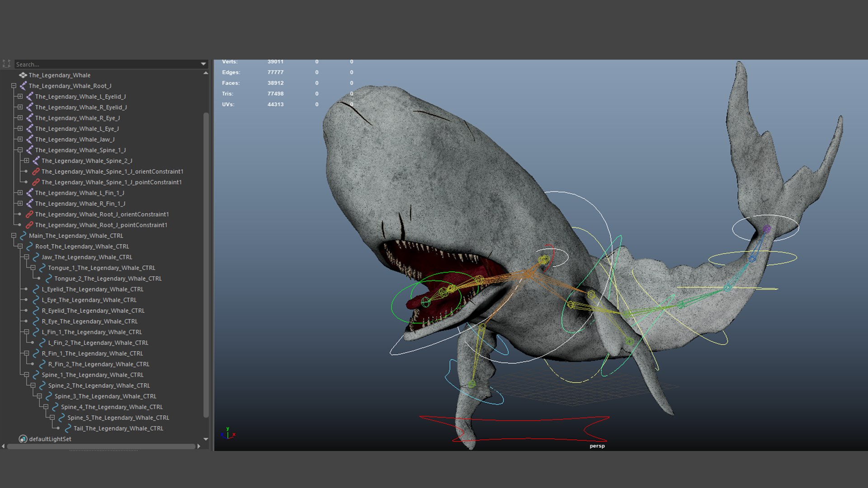Expand The_Legendary_Whale_R_Eyelid_J joint
This screenshot has height=488, width=868.
click(20, 107)
